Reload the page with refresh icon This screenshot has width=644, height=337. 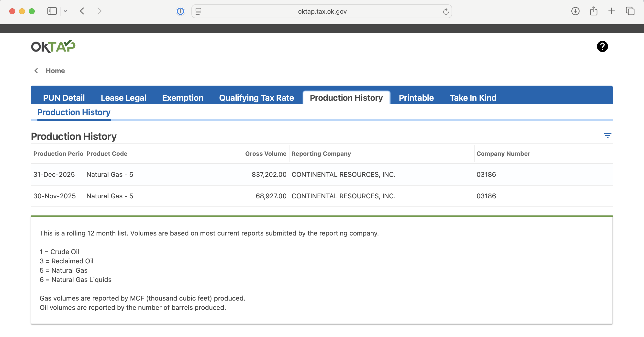click(x=445, y=11)
